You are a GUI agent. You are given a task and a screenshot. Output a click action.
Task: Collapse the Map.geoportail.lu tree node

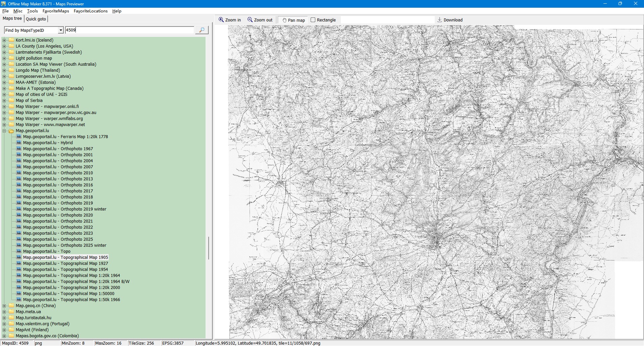[4, 131]
